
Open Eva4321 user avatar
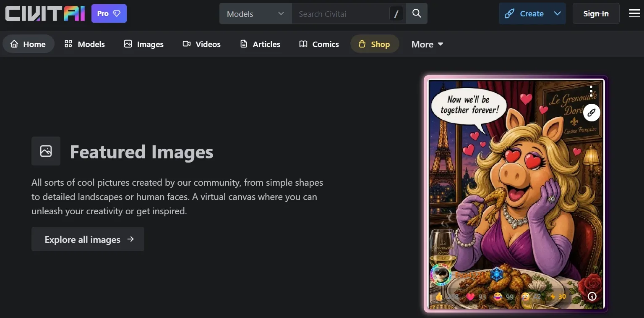[x=441, y=275]
